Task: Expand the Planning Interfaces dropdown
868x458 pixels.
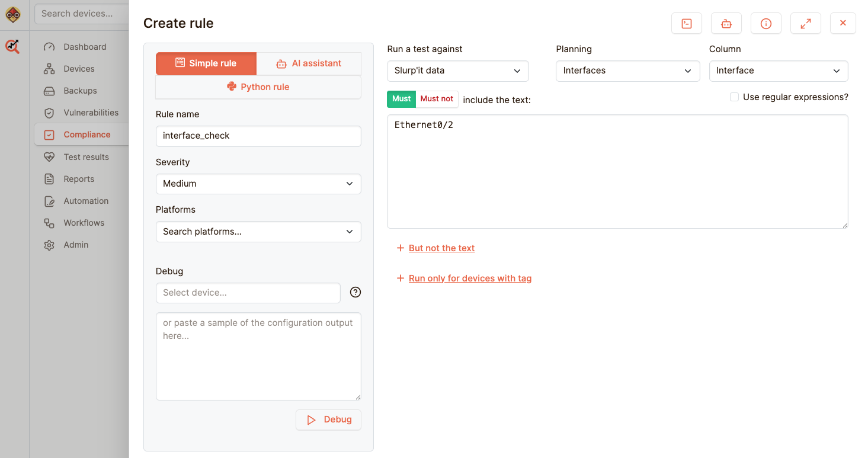Action: tap(627, 71)
